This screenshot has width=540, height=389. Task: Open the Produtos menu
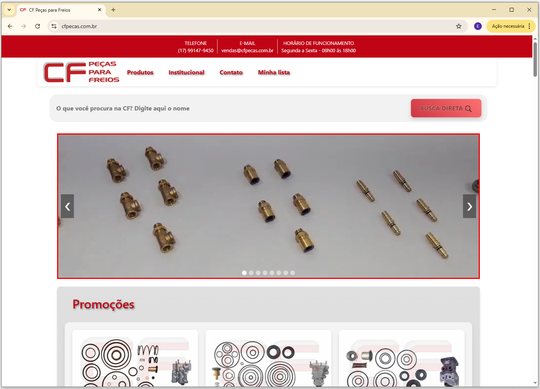click(x=140, y=72)
